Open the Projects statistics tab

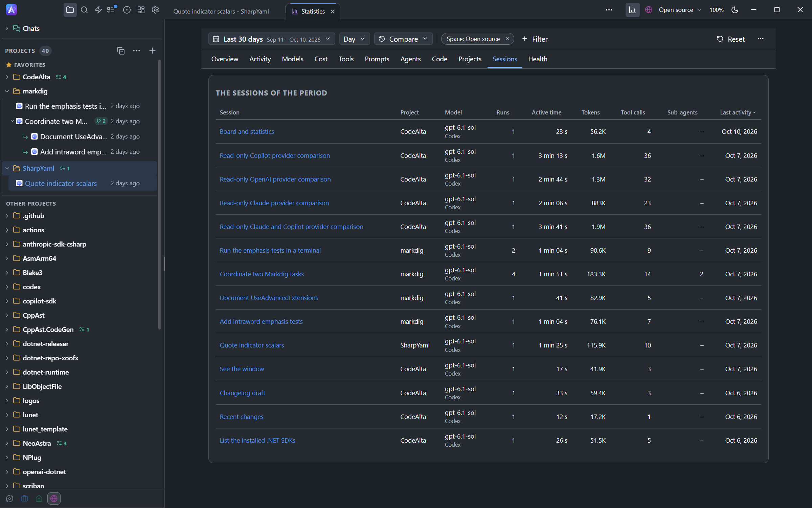pyautogui.click(x=470, y=59)
